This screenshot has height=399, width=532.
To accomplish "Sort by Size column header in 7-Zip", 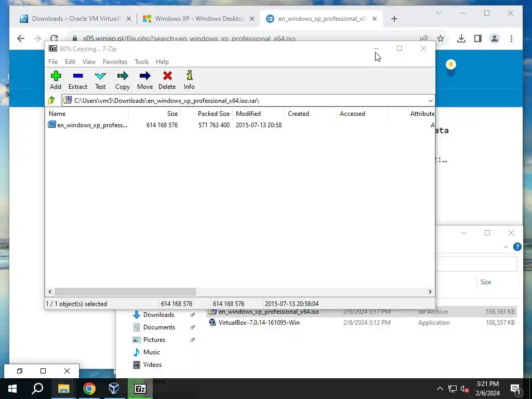I will pyautogui.click(x=155, y=114).
